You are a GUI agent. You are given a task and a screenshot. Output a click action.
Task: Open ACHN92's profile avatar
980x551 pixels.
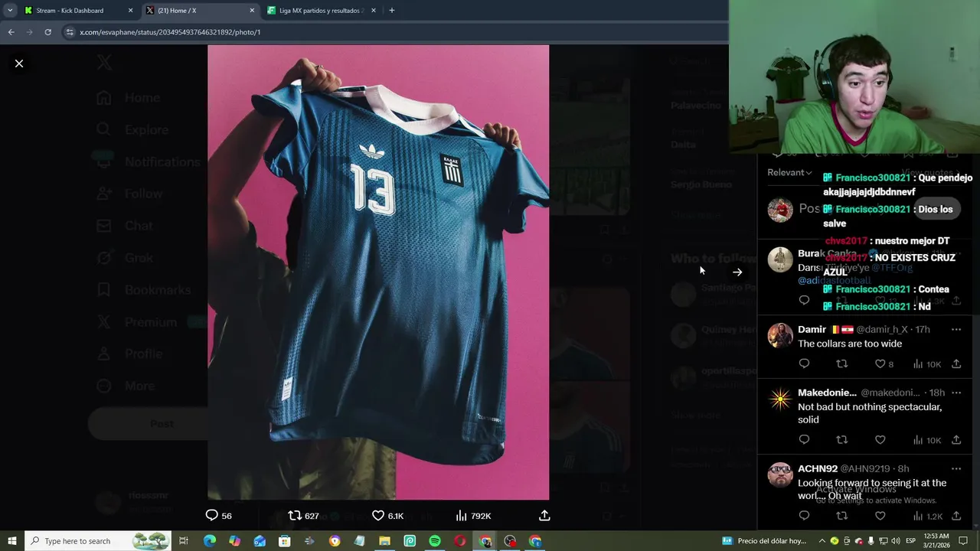tap(780, 474)
